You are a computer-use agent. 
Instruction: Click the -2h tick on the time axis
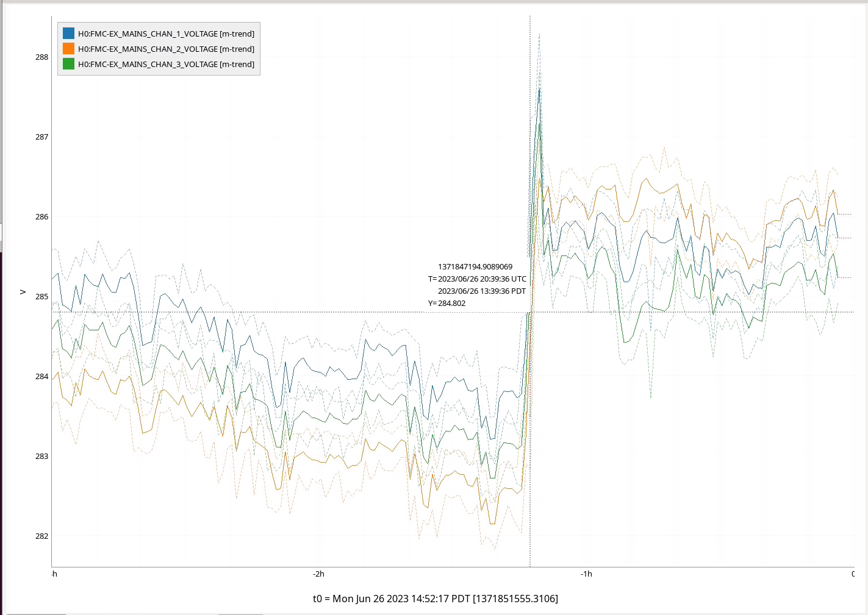coord(318,574)
